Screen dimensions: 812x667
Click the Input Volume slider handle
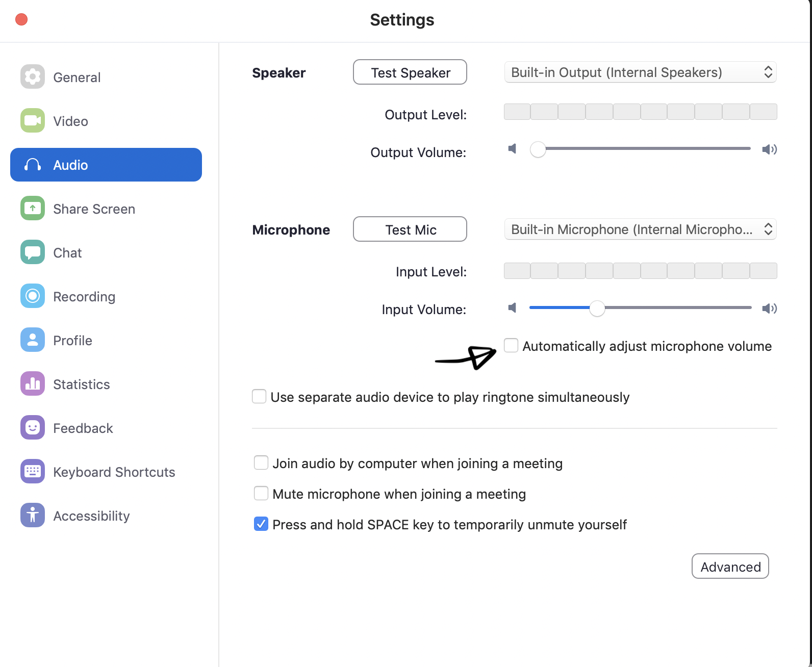(597, 309)
